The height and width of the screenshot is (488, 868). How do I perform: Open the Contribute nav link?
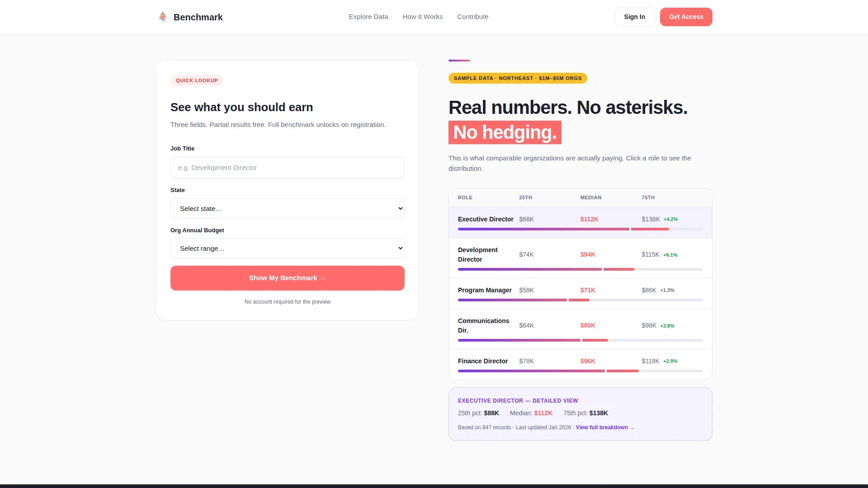pyautogui.click(x=473, y=17)
